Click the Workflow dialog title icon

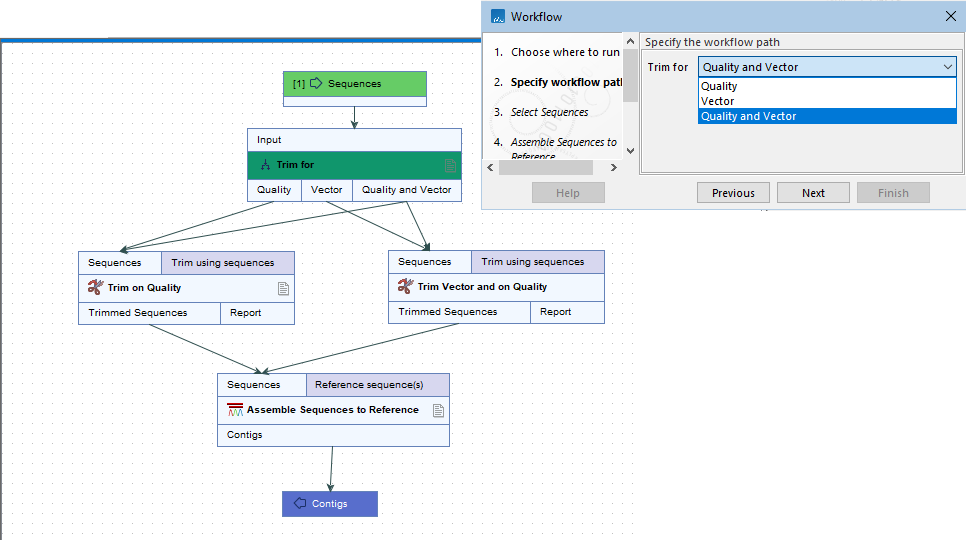tap(497, 17)
